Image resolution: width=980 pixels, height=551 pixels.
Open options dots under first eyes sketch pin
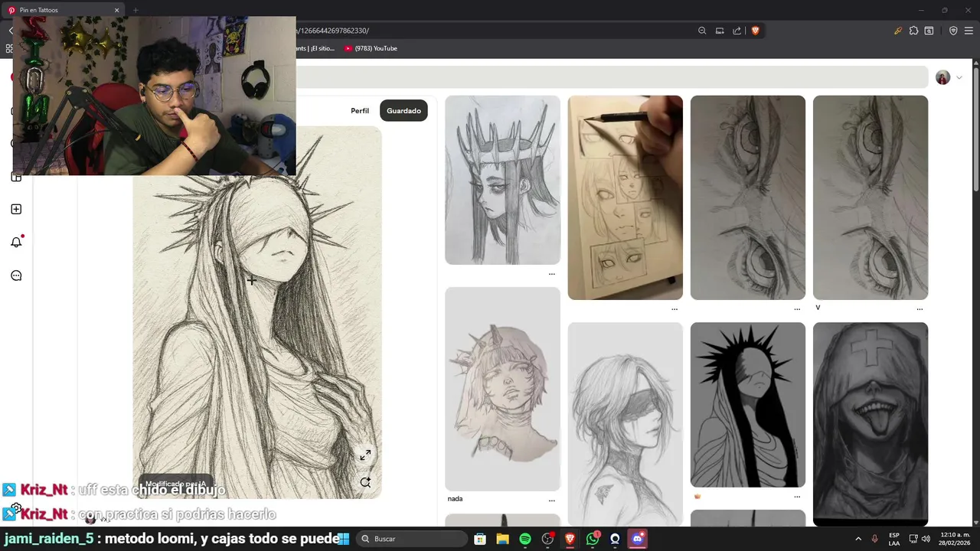[797, 309]
